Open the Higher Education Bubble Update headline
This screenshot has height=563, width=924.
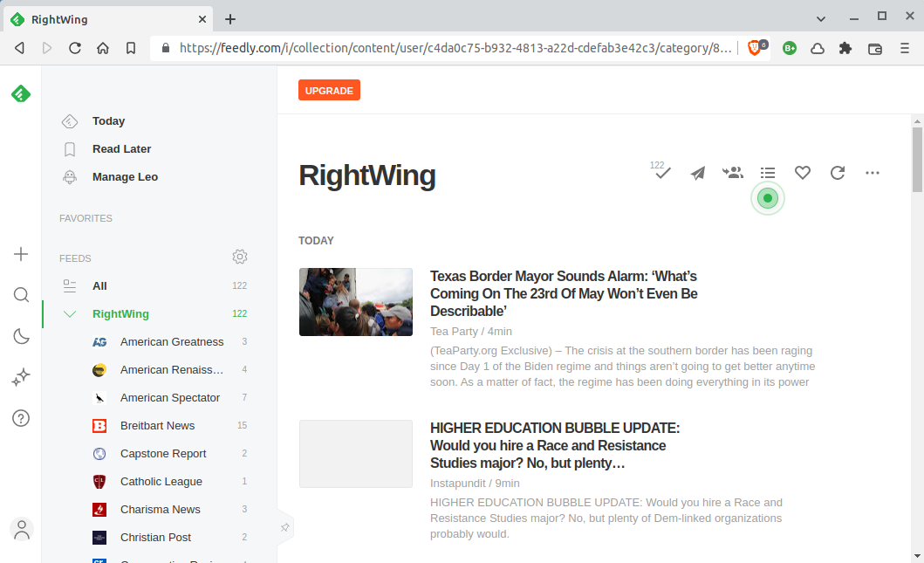555,446
